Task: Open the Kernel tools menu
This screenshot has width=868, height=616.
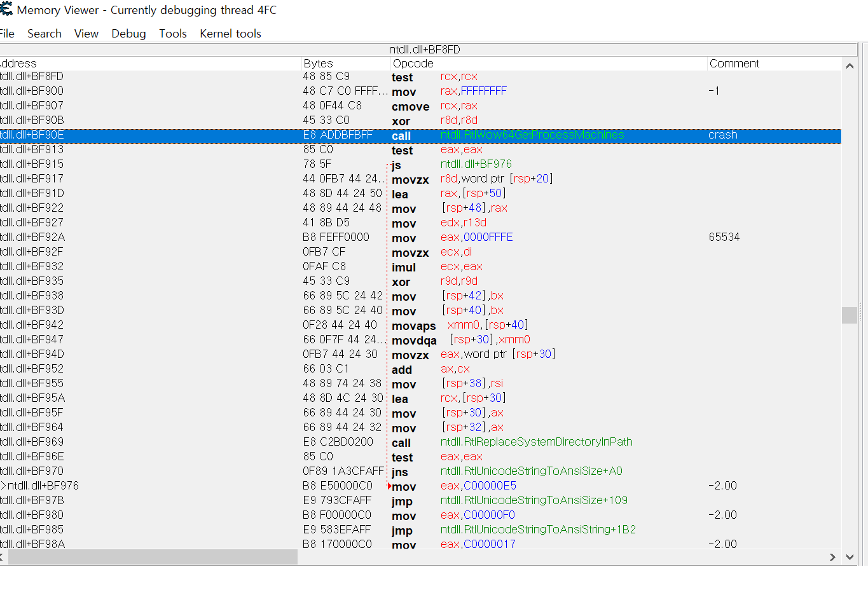Action: click(230, 33)
